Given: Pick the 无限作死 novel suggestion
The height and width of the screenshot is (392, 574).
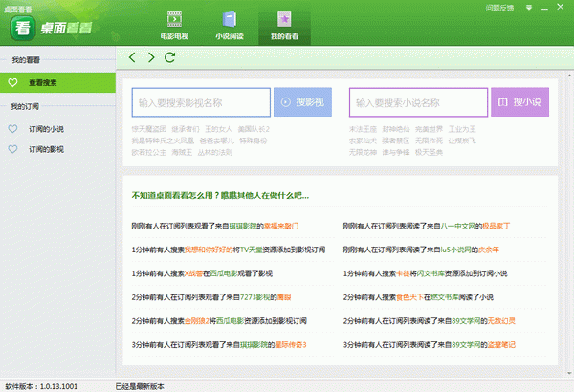Looking at the screenshot, I should tap(429, 141).
